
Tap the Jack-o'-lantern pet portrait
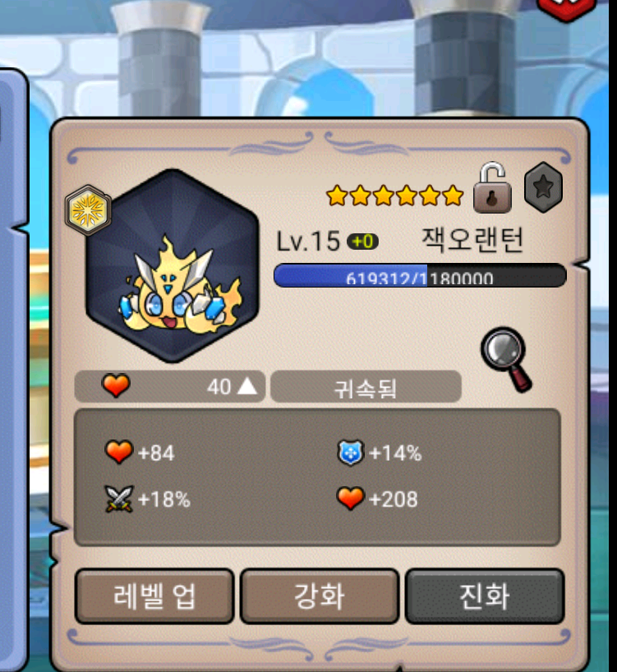click(173, 265)
